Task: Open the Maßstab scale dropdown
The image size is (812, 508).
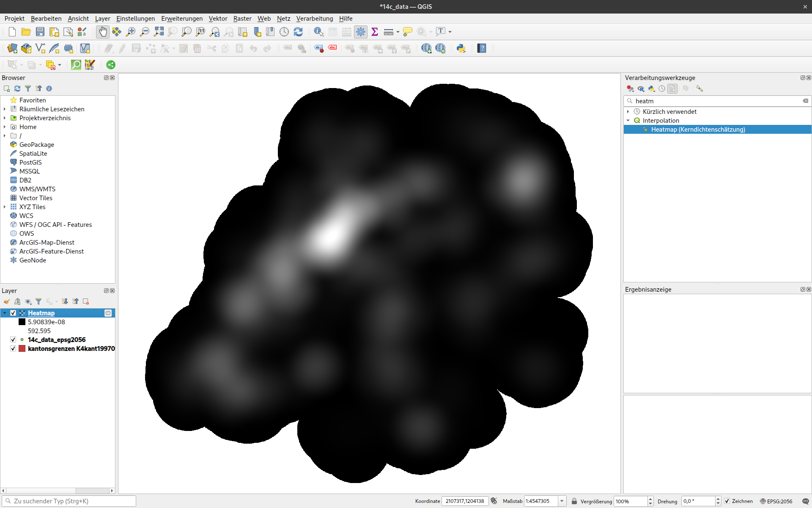Action: point(562,501)
